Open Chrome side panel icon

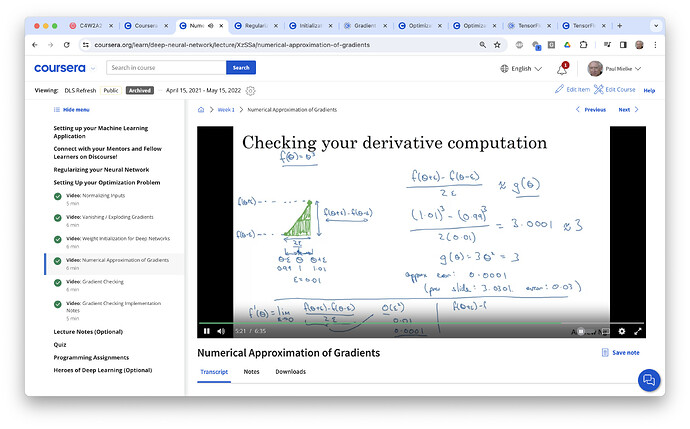(623, 45)
